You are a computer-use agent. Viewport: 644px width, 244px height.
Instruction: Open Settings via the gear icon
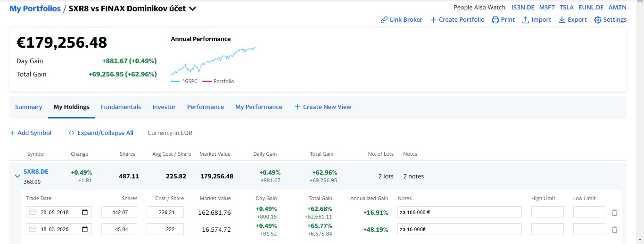point(597,20)
